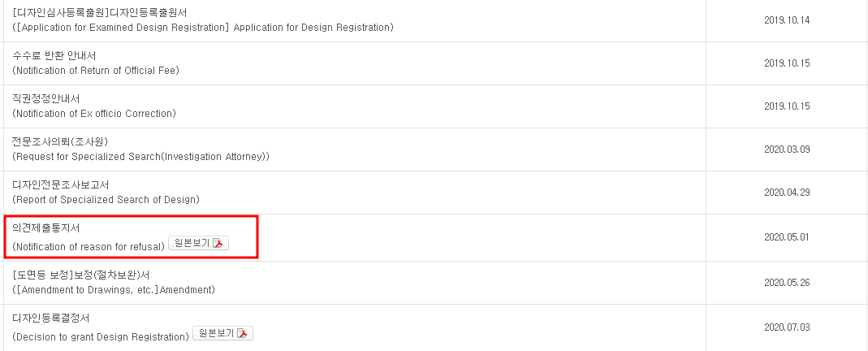The image size is (868, 351).
Task: Click the 수수료 반환 안내서 title
Action: (54, 56)
